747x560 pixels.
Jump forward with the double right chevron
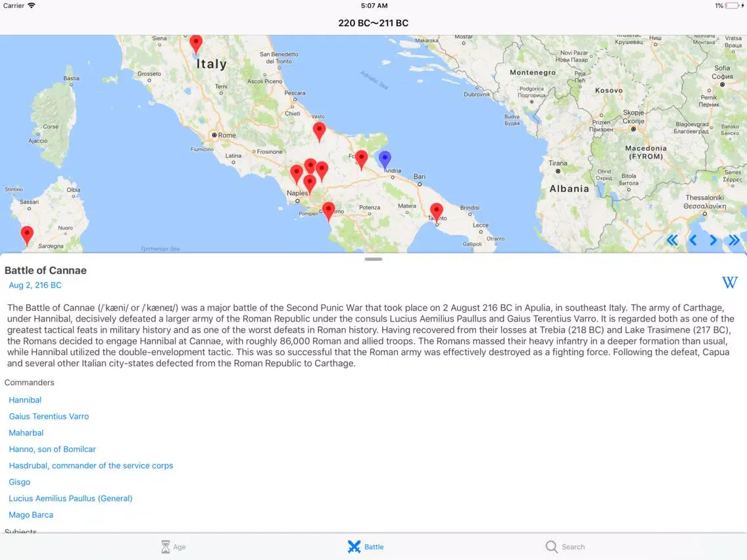pos(734,240)
